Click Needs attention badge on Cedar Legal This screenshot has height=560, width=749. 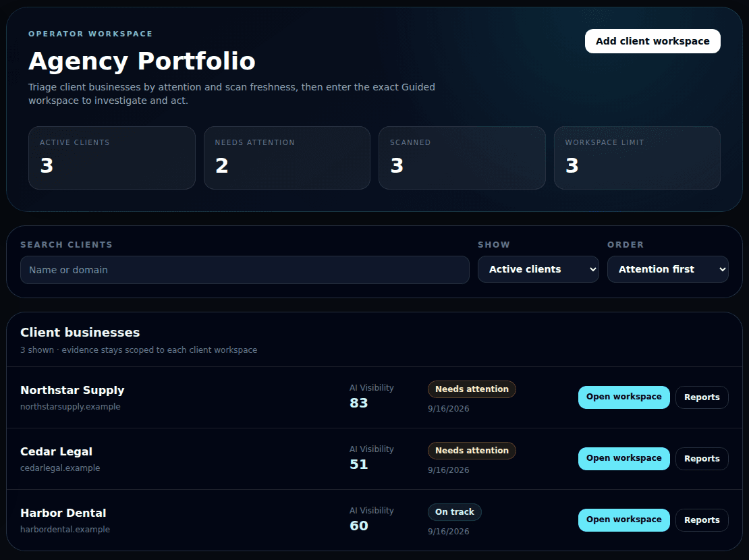tap(472, 451)
